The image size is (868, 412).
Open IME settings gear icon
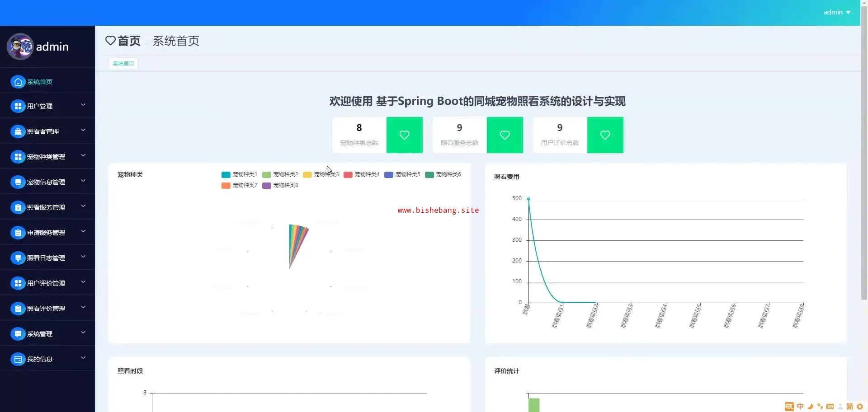point(860,407)
